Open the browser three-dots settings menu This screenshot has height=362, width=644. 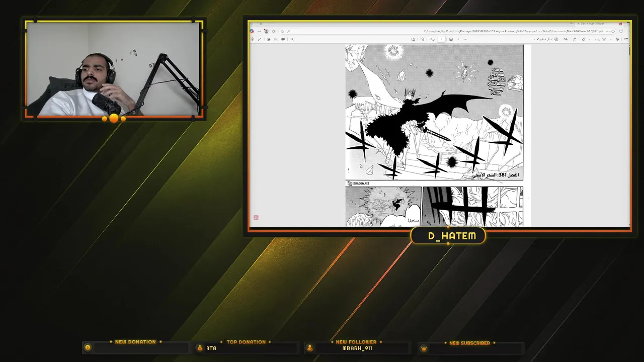(259, 31)
